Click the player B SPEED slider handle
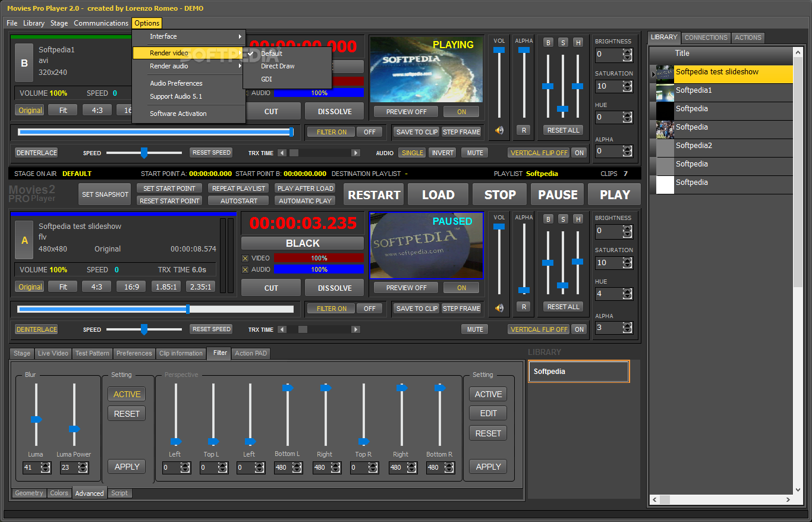Screen dimensions: 812x522 point(144,153)
